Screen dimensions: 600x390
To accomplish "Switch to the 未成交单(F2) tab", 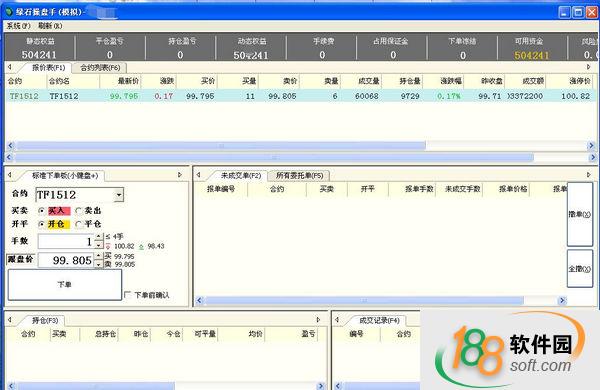I will (240, 175).
